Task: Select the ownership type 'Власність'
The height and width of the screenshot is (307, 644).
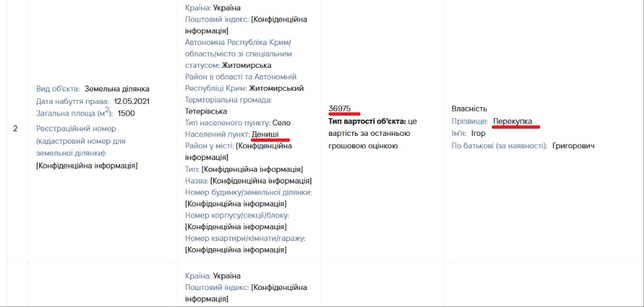Action: click(469, 108)
